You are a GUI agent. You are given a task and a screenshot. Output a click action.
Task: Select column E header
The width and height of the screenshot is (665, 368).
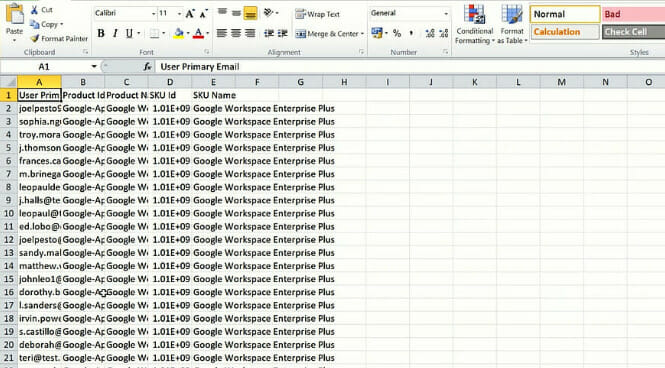(213, 82)
